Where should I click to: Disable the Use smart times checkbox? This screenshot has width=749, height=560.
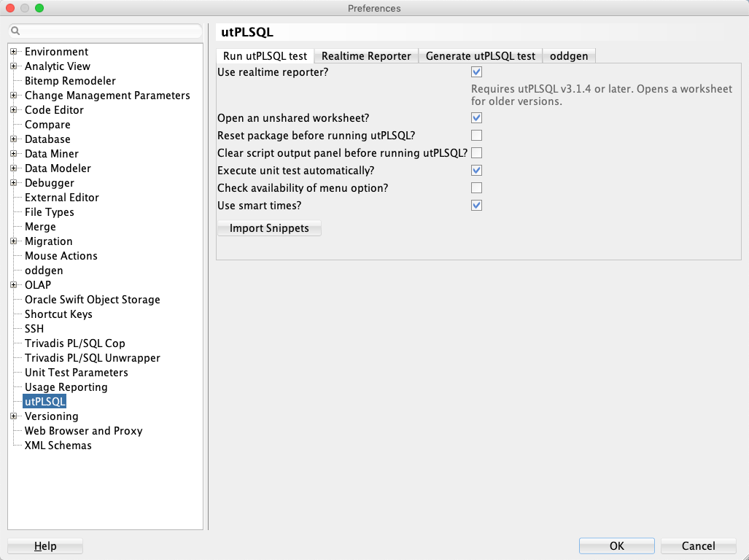click(x=476, y=206)
